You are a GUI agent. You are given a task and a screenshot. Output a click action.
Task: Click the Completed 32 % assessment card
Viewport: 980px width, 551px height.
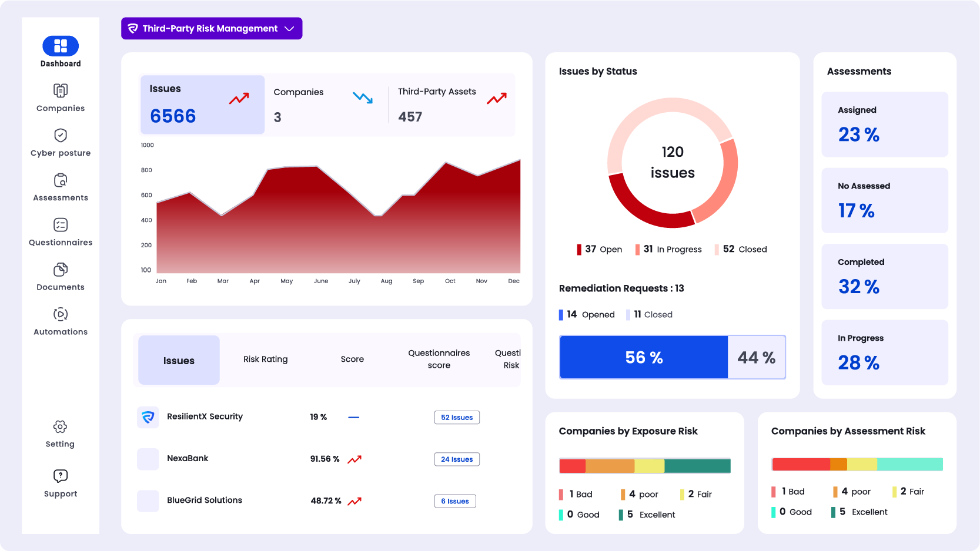click(x=885, y=276)
